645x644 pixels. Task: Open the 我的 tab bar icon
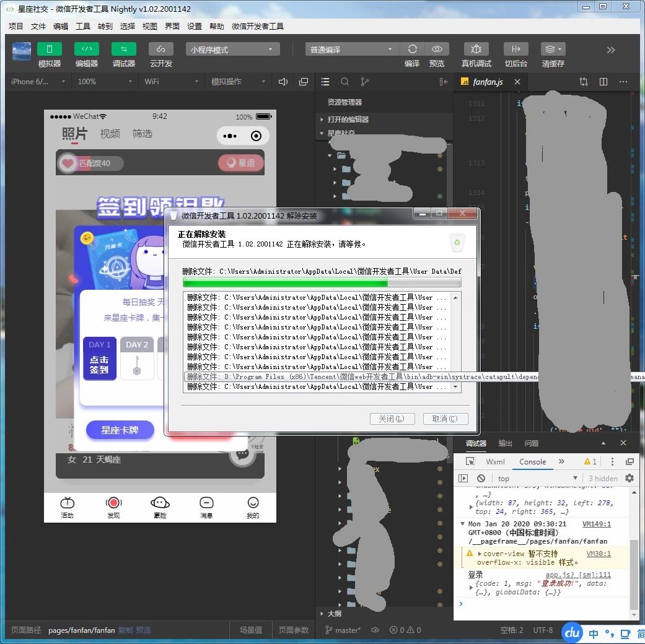(253, 507)
